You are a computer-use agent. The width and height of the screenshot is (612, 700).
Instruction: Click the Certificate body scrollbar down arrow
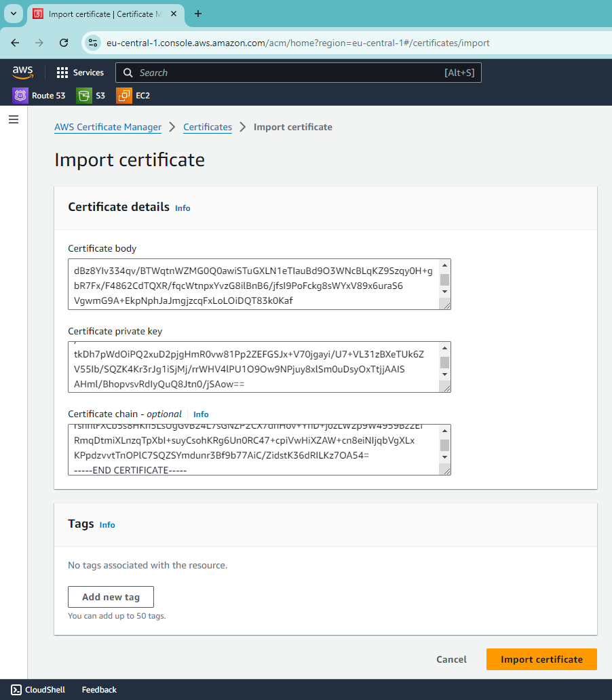[x=444, y=292]
